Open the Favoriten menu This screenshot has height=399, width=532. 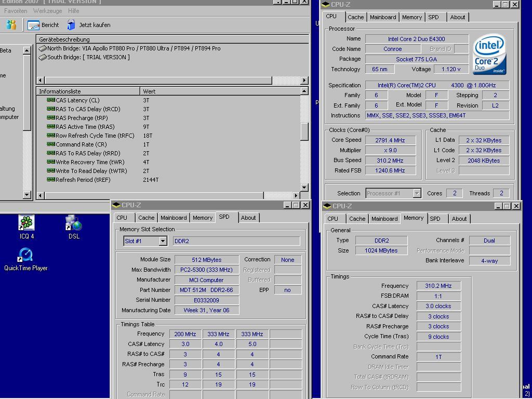pyautogui.click(x=16, y=11)
